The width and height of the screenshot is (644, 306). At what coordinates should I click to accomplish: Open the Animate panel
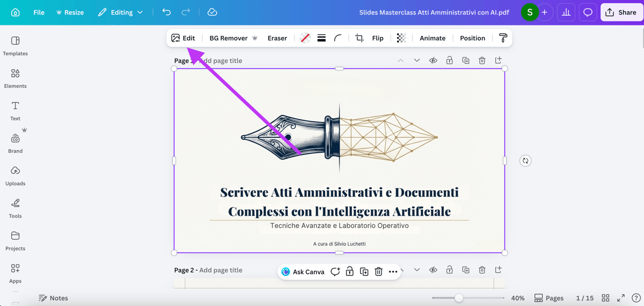(x=432, y=38)
